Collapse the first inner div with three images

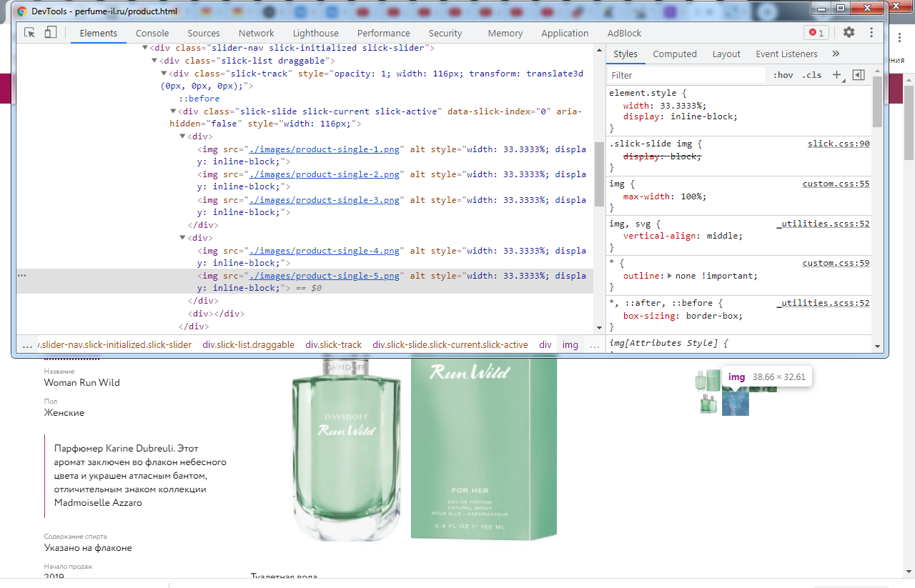click(x=182, y=136)
